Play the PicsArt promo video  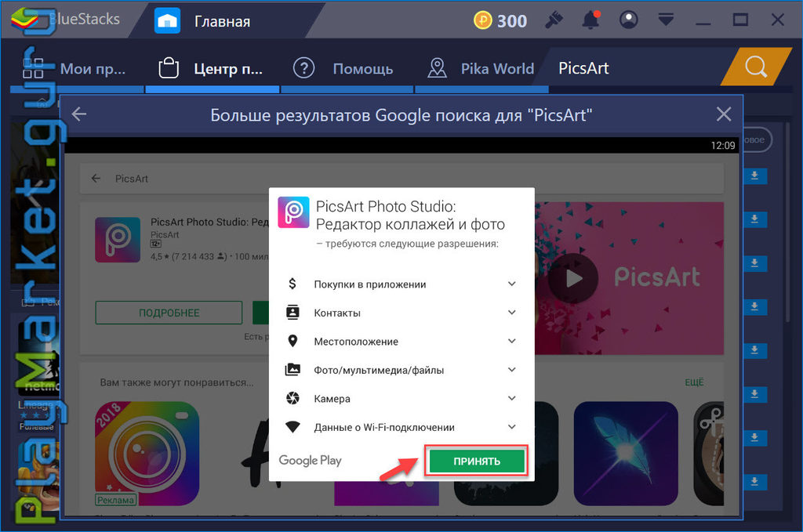[573, 279]
